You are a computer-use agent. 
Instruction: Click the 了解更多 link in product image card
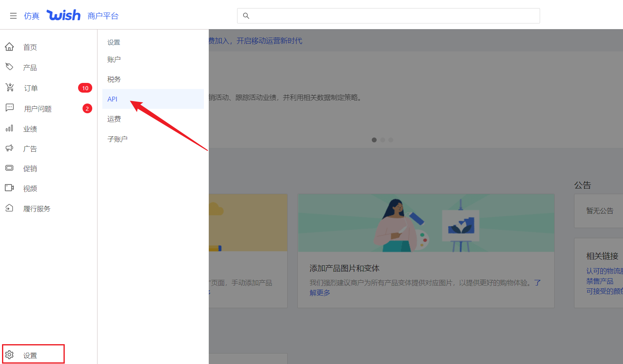320,292
